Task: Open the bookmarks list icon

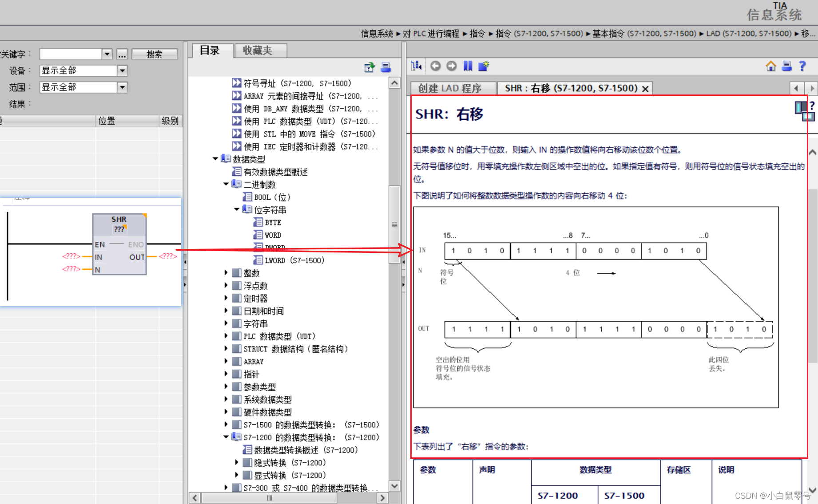Action: [x=468, y=66]
